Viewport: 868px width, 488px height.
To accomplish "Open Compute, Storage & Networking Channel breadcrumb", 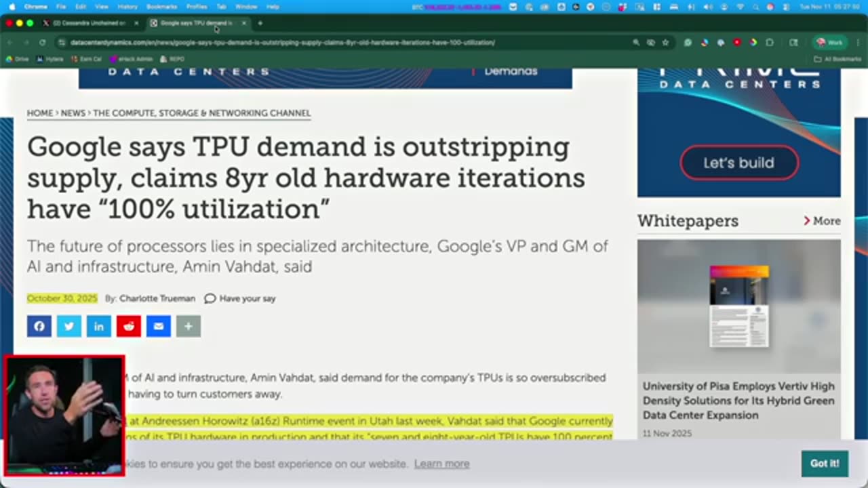I will tap(202, 113).
